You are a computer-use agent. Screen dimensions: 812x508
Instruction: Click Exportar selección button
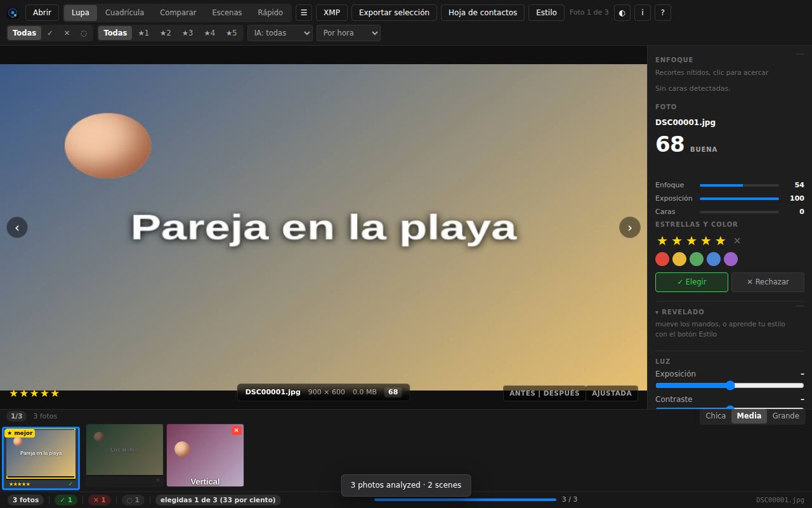pyautogui.click(x=394, y=13)
